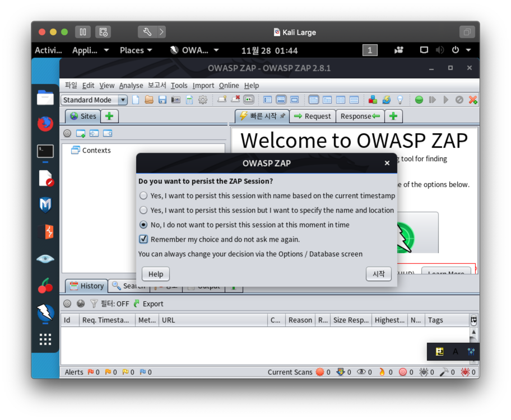Click the Submit and continue play icon
511x420 pixels.
pos(446,100)
